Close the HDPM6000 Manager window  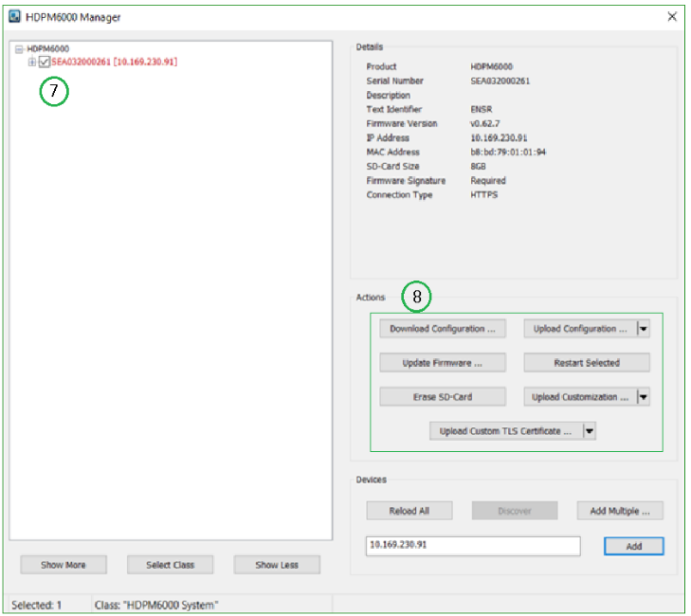pyautogui.click(x=672, y=17)
